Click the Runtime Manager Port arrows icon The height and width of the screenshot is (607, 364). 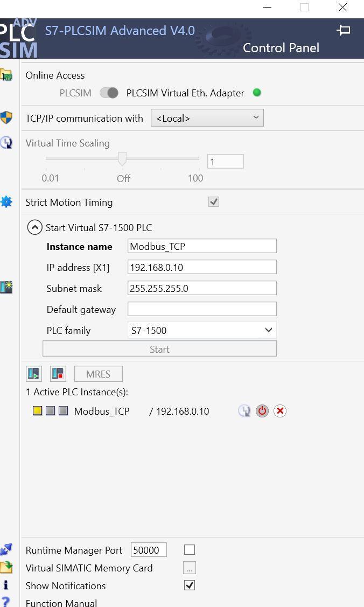[x=6, y=549]
